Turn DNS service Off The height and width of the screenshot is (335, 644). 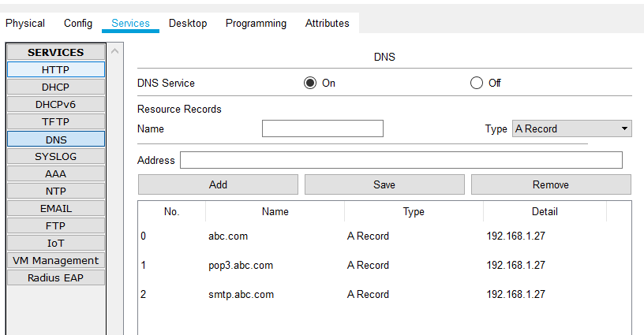click(476, 83)
